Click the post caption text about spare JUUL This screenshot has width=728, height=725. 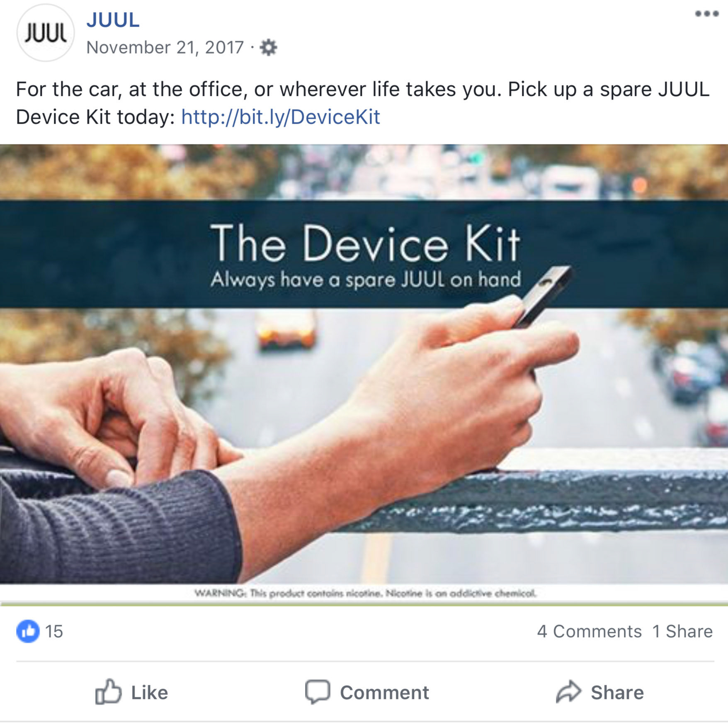click(x=363, y=103)
